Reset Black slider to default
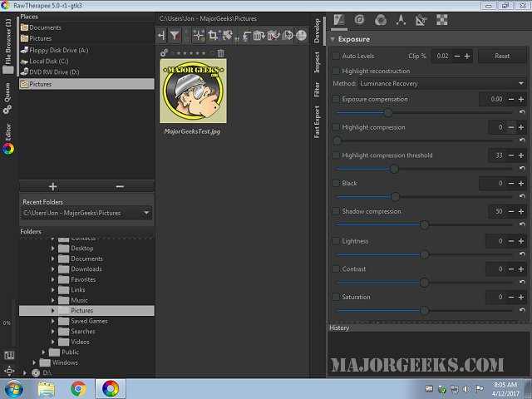 [x=522, y=196]
